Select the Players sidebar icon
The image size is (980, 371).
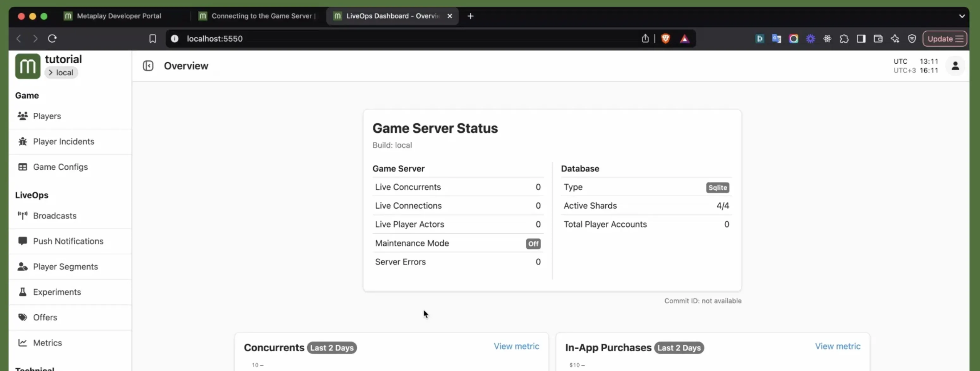pyautogui.click(x=23, y=116)
